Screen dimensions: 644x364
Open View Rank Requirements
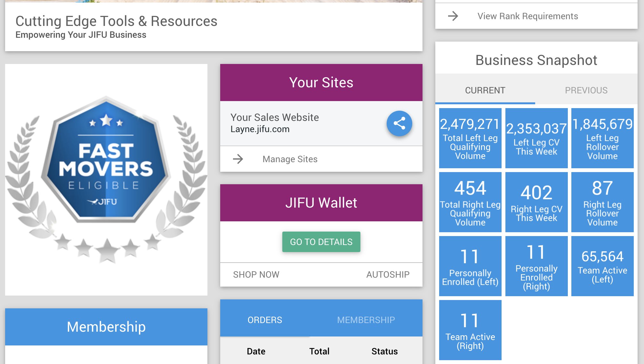coord(527,16)
